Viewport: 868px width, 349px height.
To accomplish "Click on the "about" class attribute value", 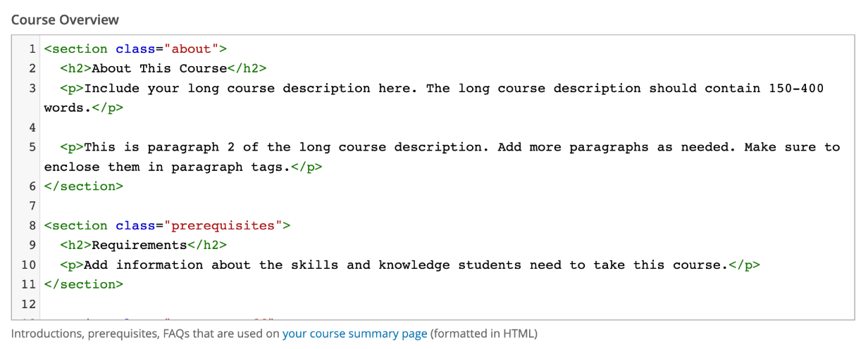I will (192, 49).
